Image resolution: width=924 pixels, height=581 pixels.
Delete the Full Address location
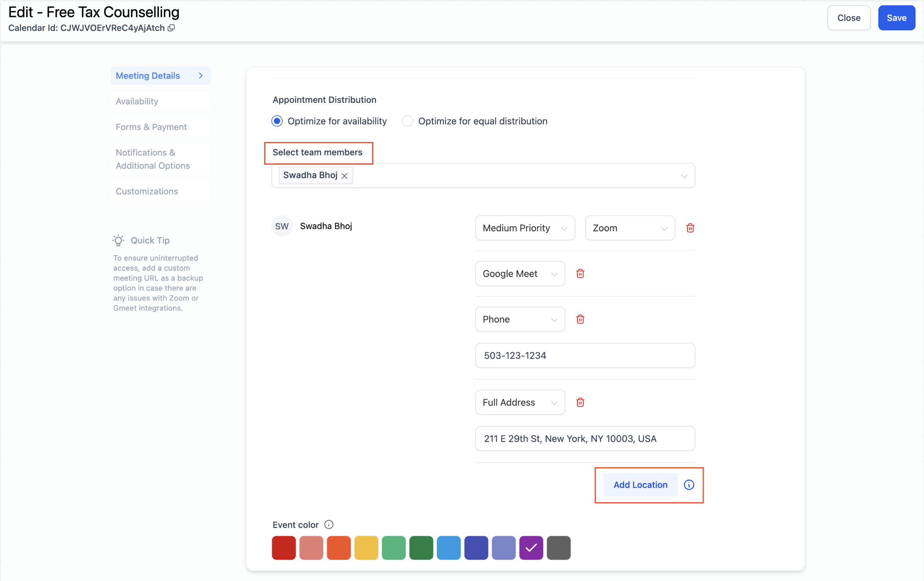[x=580, y=402]
